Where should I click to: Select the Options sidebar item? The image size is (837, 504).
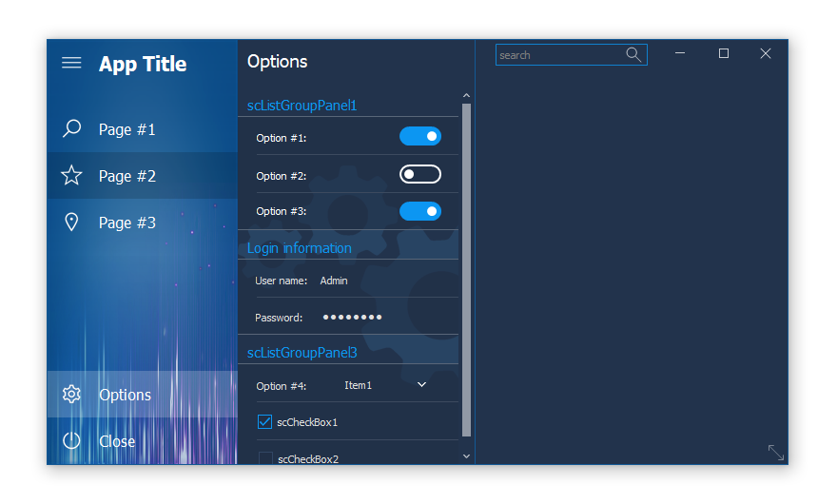click(142, 394)
